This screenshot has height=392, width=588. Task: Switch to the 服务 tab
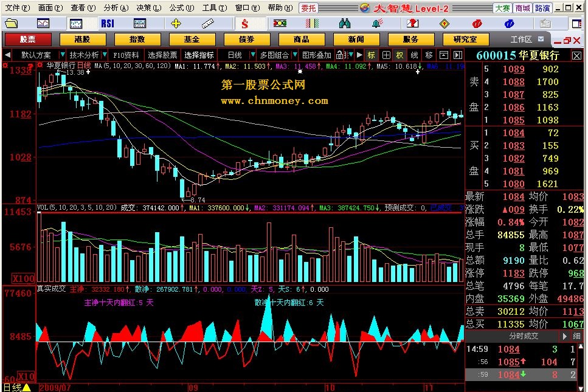click(x=411, y=40)
